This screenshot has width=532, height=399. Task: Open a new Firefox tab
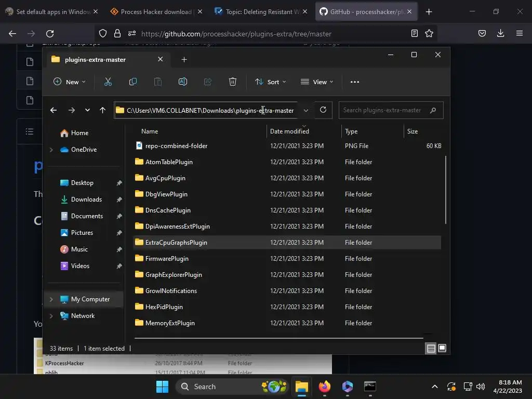pos(429,12)
